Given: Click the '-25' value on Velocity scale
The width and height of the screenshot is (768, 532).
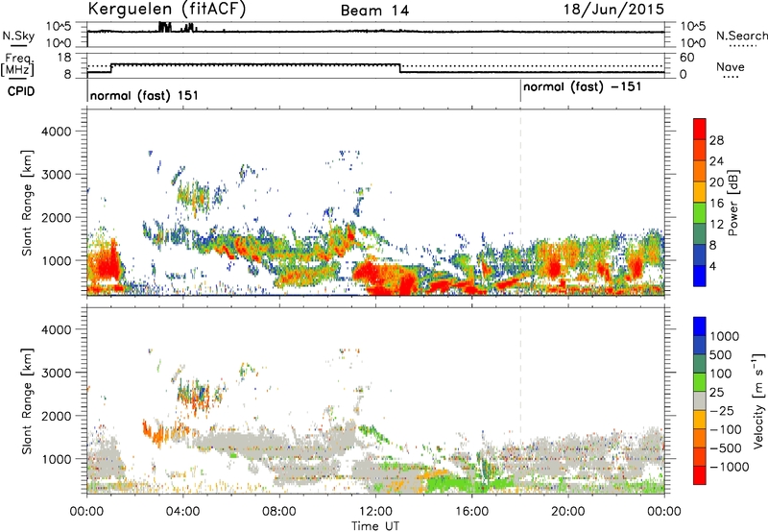Looking at the screenshot, I should (x=724, y=411).
